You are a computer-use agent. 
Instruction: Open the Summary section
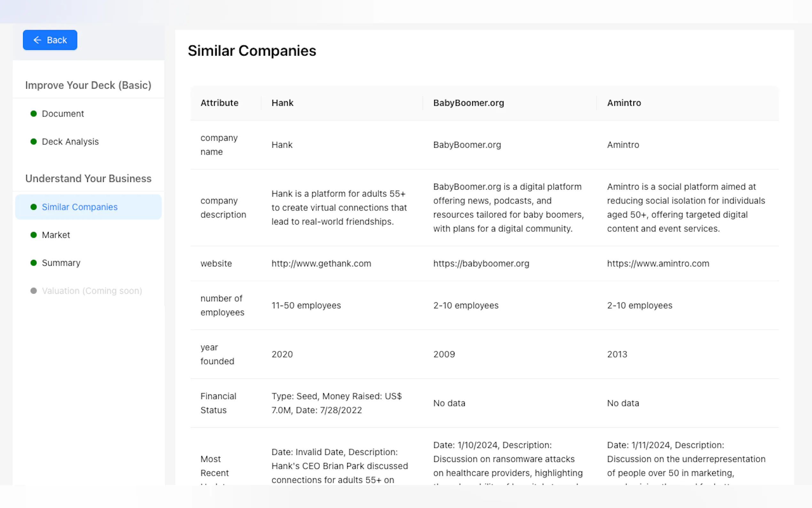pos(61,263)
